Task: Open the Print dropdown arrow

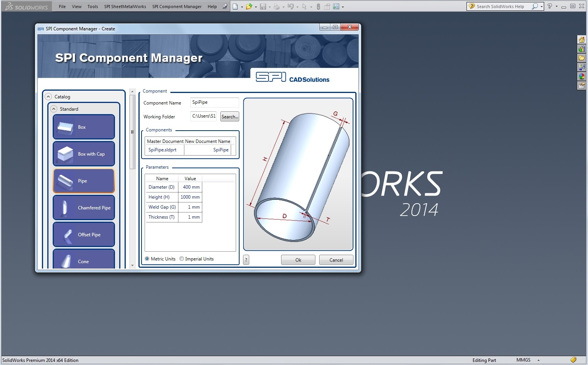Action: 283,7
